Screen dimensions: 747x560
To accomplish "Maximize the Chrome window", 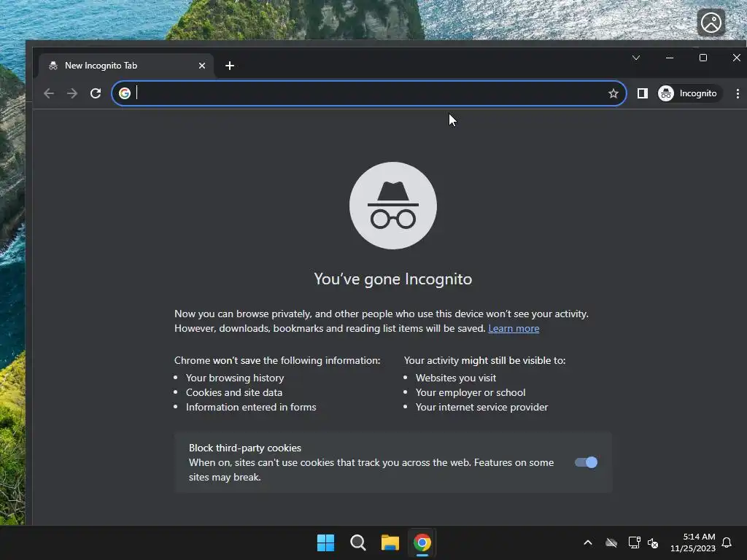I will [x=703, y=58].
